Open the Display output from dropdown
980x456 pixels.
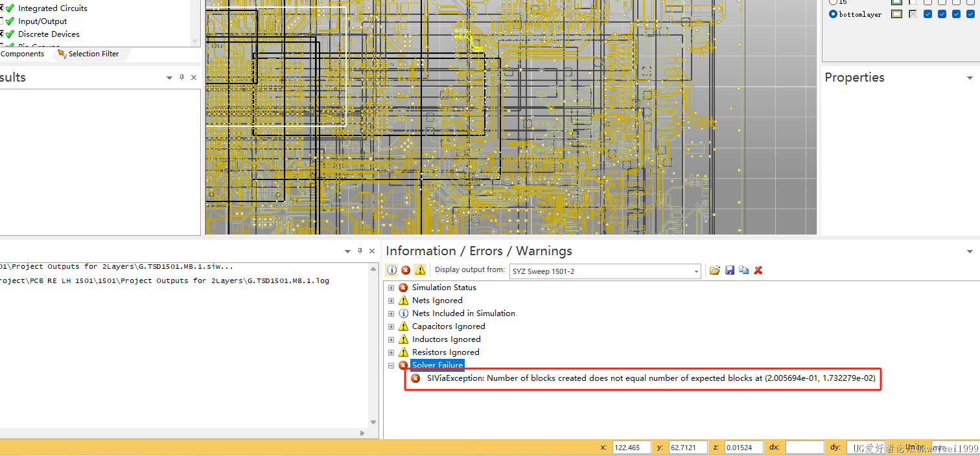tap(696, 271)
